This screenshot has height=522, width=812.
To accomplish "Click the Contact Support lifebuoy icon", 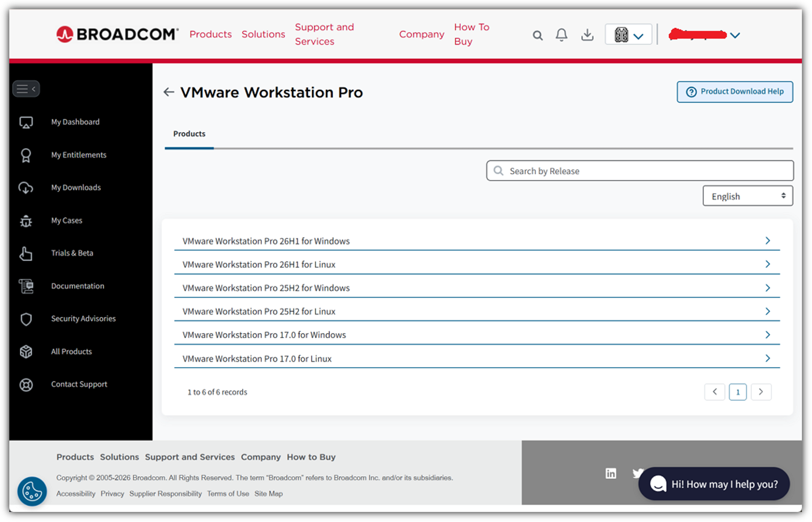I will 26,385.
